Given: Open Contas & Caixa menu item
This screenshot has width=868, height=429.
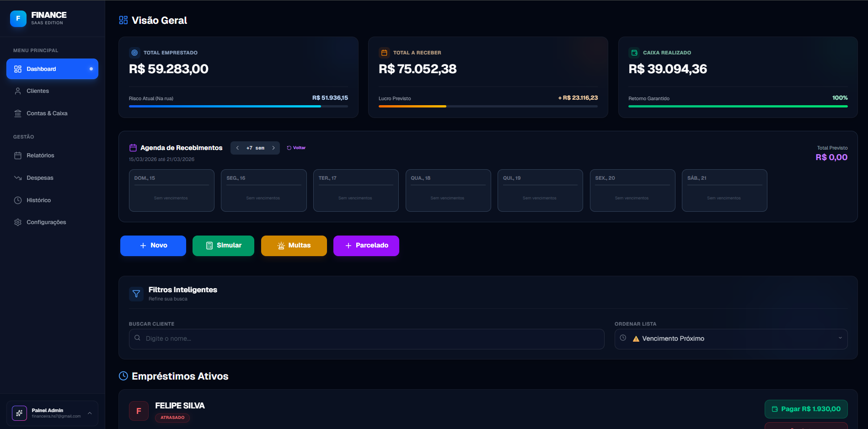Looking at the screenshot, I should 47,113.
